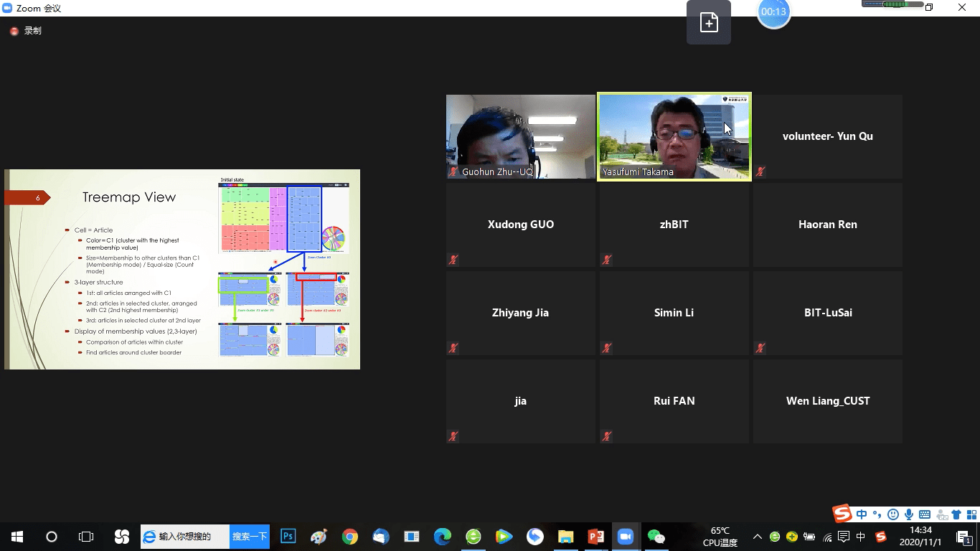Screen dimensions: 980x551
Task: Click the shared Treemap View slide
Action: pos(182,269)
